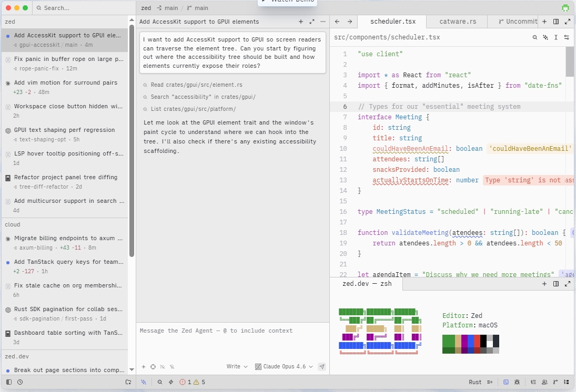Click the 'List crates/gpui/src/platform/' tool call
Screen dimensions: 576x392
189,109
